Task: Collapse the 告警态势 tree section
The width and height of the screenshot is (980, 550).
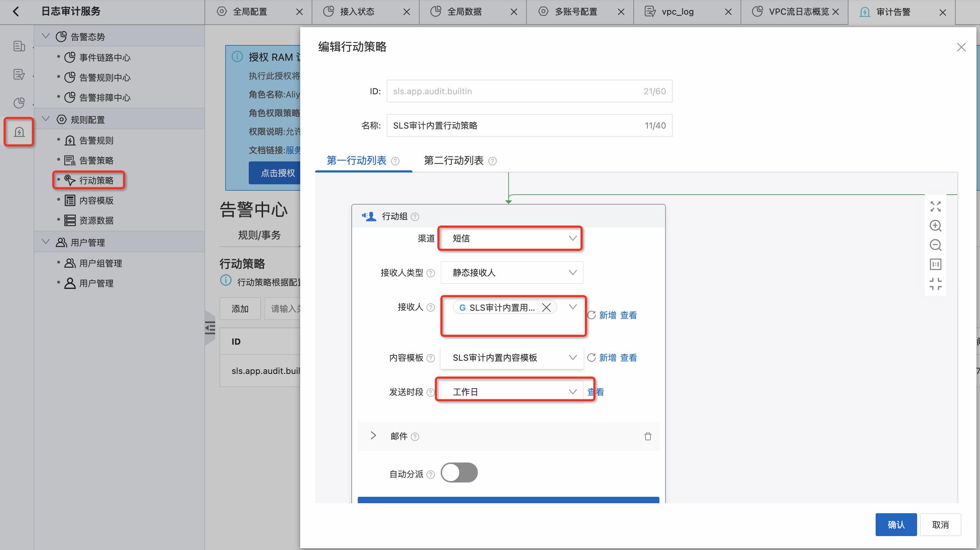Action: 46,36
